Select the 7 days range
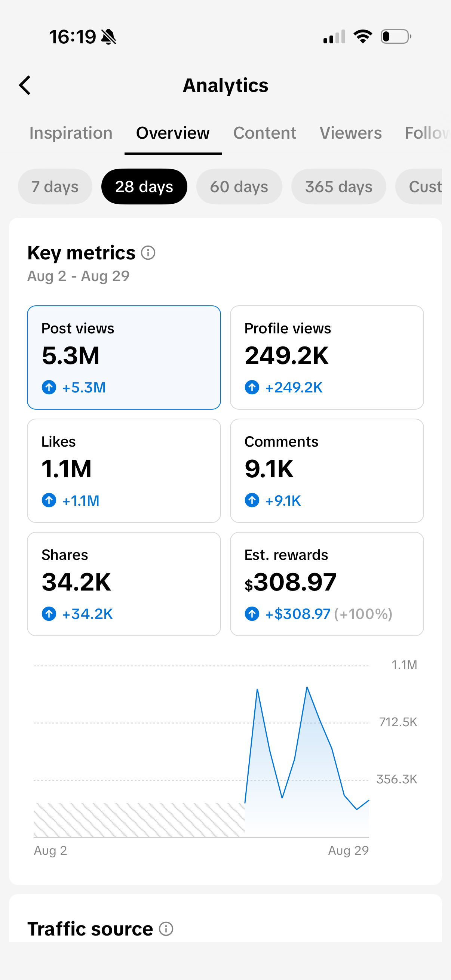 [x=55, y=187]
